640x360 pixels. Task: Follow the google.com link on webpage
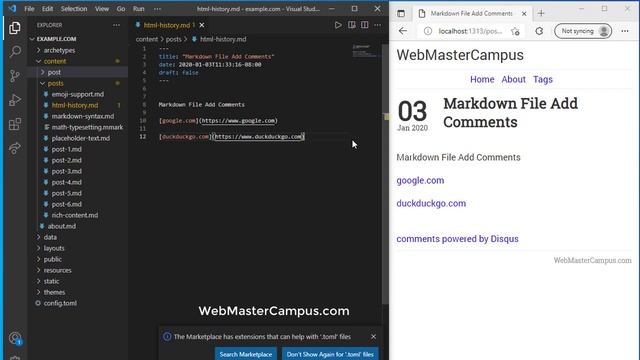(x=420, y=180)
